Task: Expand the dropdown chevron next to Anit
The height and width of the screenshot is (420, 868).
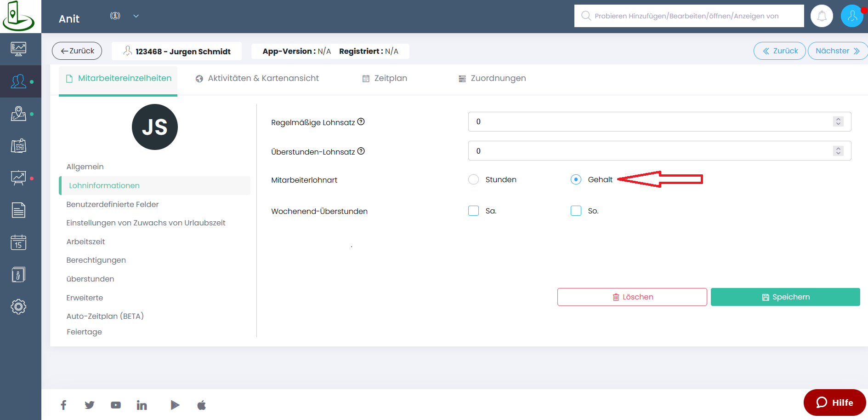Action: point(136,16)
